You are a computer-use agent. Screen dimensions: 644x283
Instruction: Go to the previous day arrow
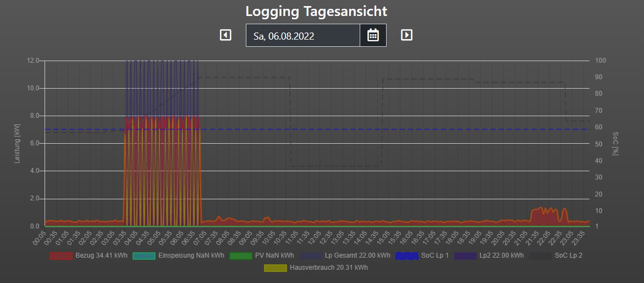click(x=225, y=35)
